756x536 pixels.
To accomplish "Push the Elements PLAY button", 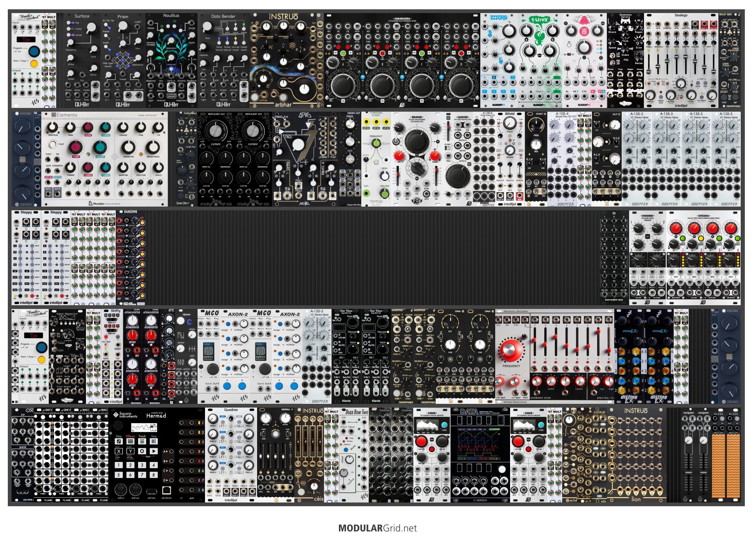I will pyautogui.click(x=53, y=144).
